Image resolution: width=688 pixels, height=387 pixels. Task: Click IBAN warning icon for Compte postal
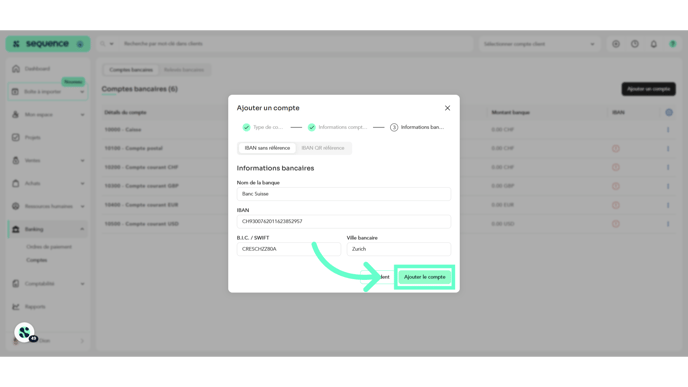(x=616, y=149)
